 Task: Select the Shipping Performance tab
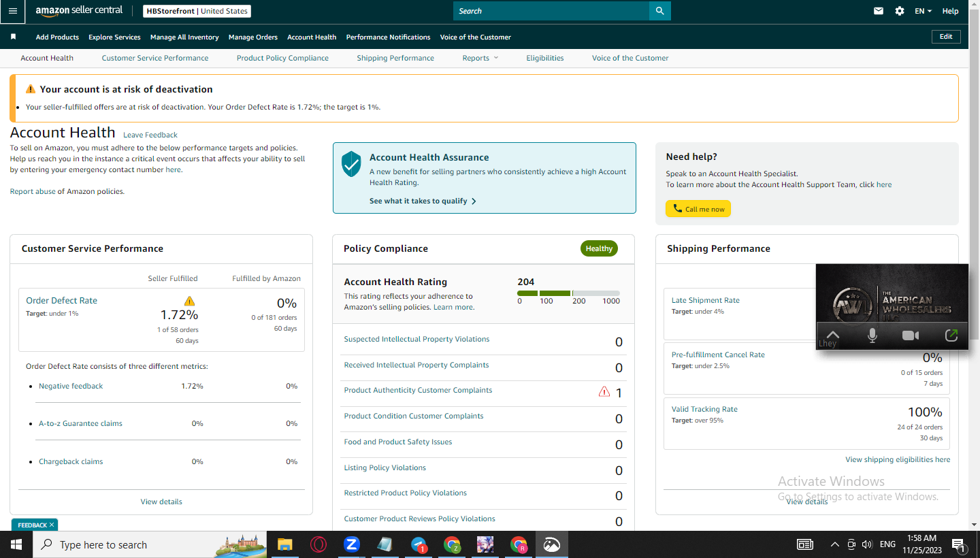395,58
